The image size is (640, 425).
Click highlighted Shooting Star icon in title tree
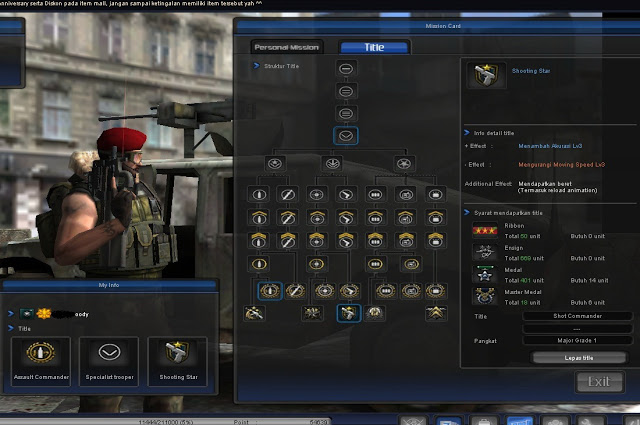(x=349, y=313)
